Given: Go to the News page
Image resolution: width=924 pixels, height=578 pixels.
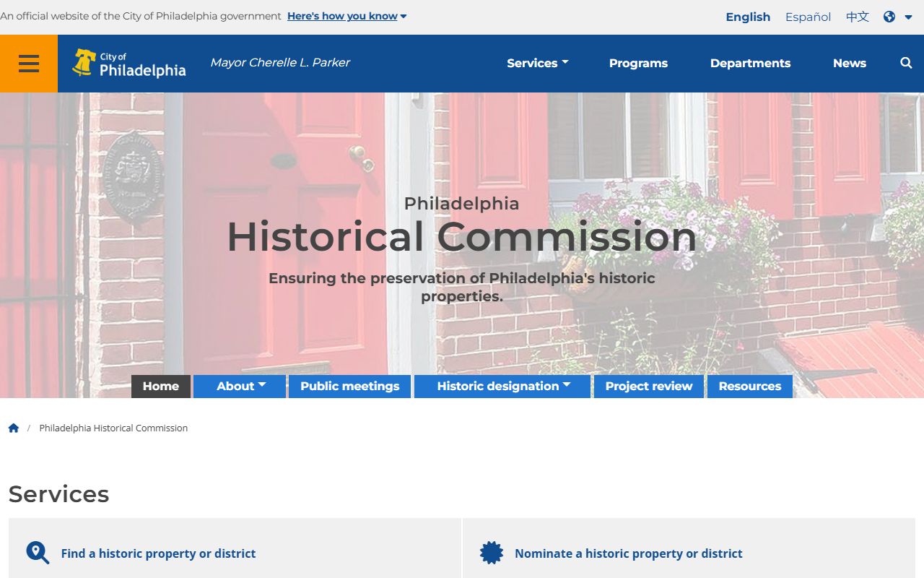Looking at the screenshot, I should point(849,64).
